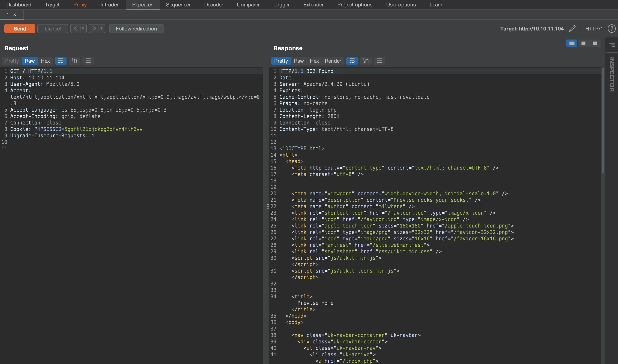Viewport: 618px width, 364px height.
Task: Open the Project options tab
Action: tap(355, 5)
